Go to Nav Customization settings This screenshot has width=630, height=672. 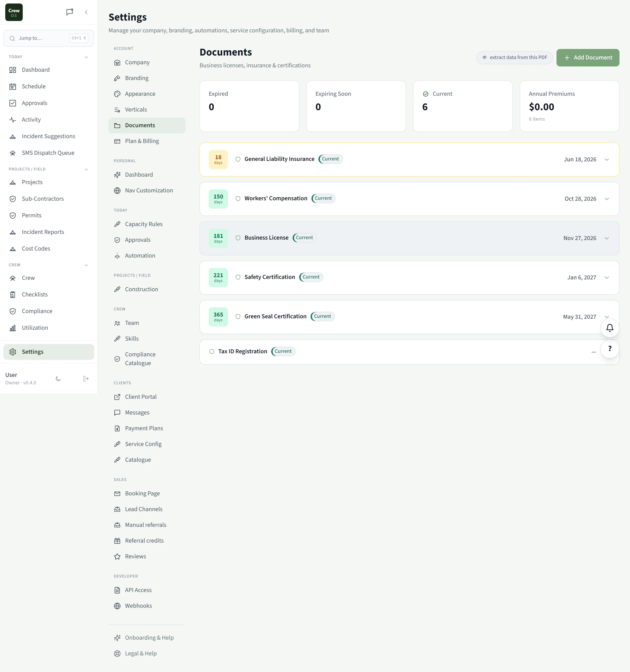pyautogui.click(x=147, y=191)
